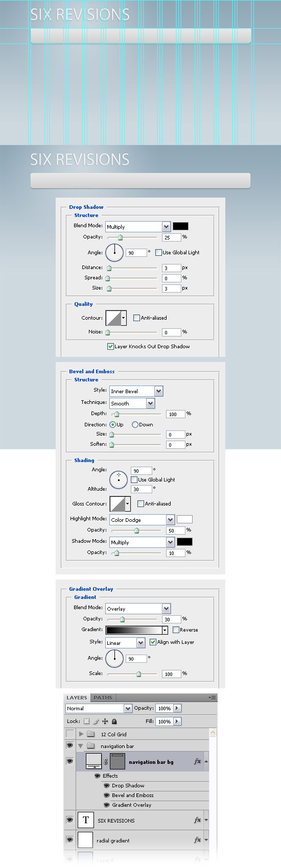Click the Drop Shadow Opacity slider handle
Screen dimensions: 281x868
[121, 237]
